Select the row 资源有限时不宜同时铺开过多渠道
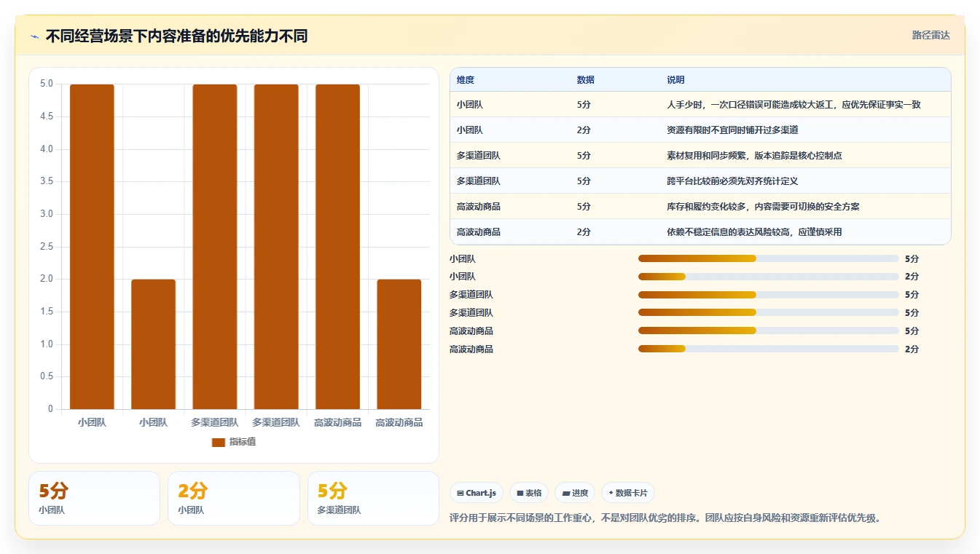 click(x=700, y=130)
